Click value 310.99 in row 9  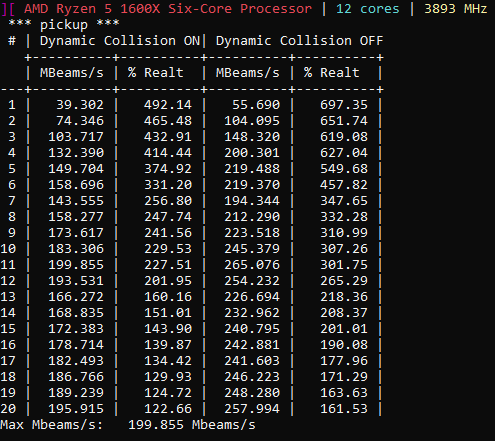click(x=344, y=233)
